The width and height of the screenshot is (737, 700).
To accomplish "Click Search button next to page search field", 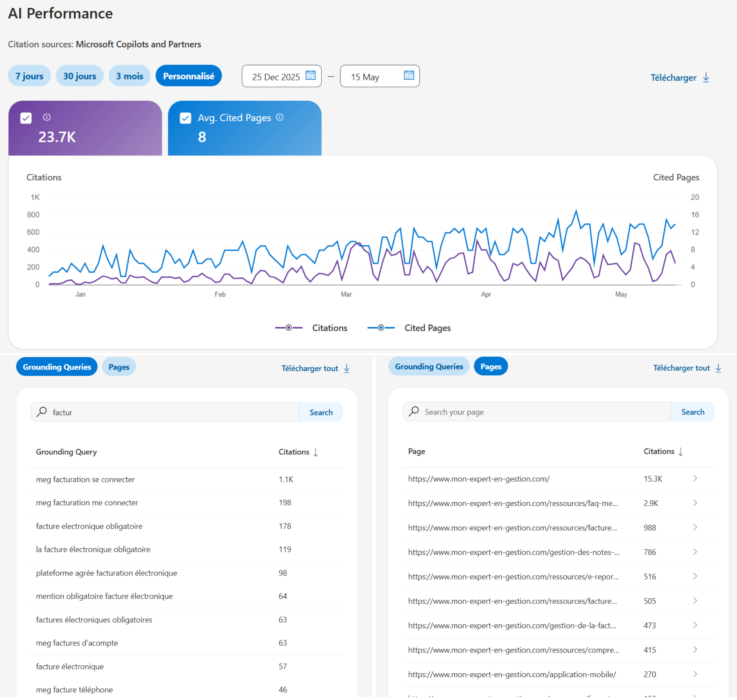I will (x=692, y=412).
